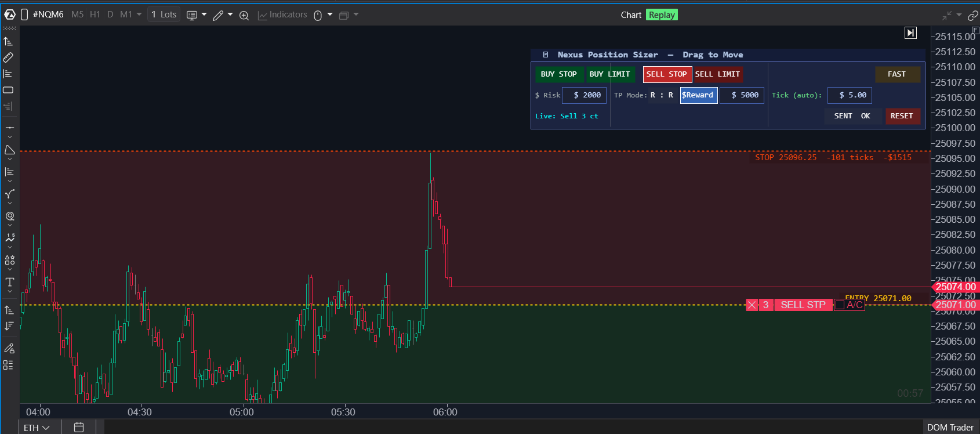Click the 25074.00 current price marker
This screenshot has width=980, height=434.
coord(955,287)
